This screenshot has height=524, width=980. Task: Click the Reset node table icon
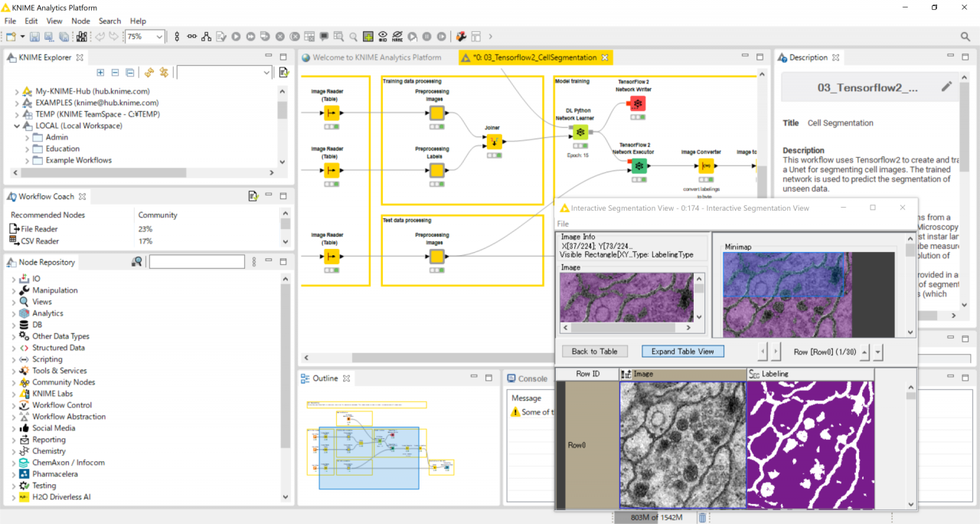309,36
